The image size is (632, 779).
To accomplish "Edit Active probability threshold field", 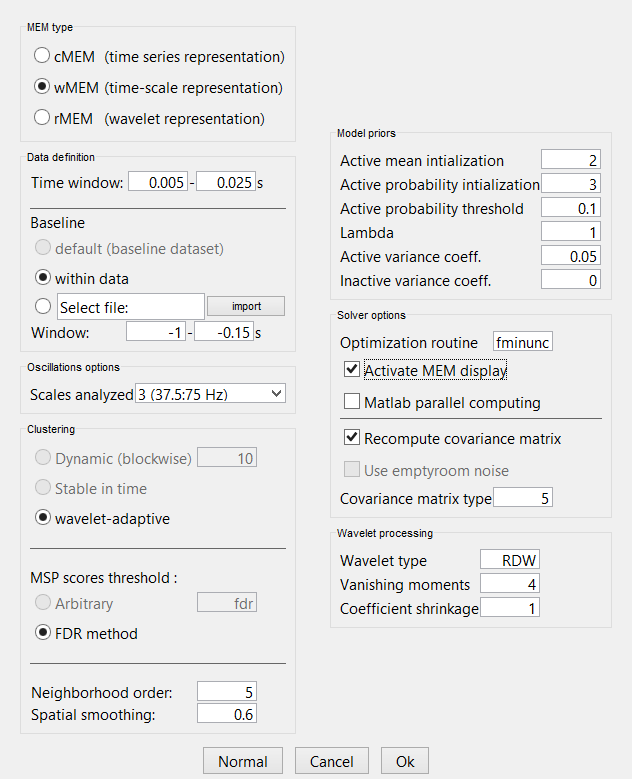I will (x=571, y=207).
